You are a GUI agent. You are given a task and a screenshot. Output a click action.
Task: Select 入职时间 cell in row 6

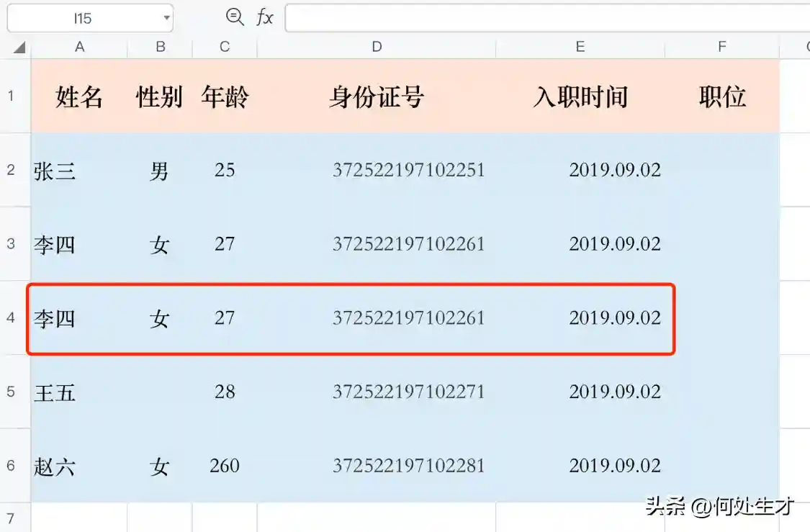click(x=580, y=466)
